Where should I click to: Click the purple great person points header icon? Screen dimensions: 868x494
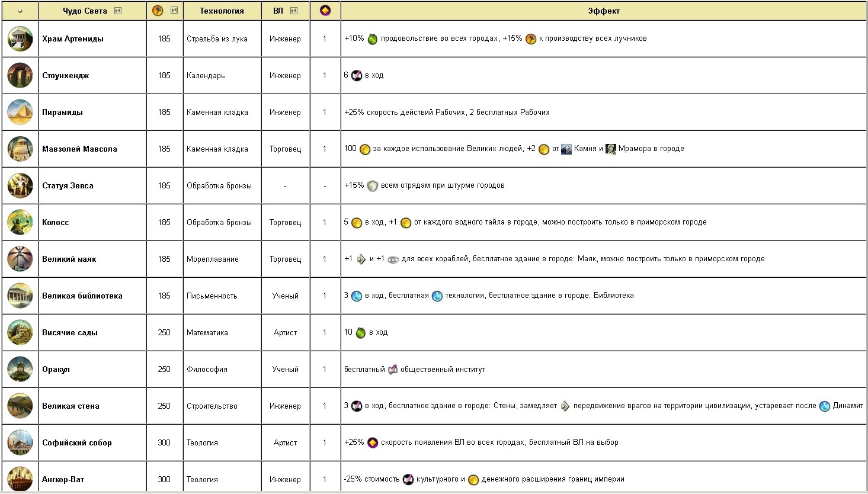click(325, 11)
